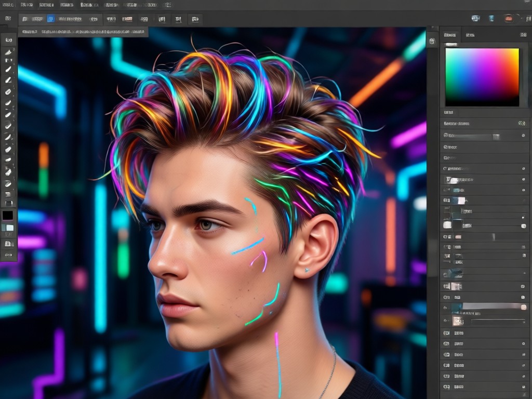Select the photo thumbnail beside the thin slider row

point(458,321)
